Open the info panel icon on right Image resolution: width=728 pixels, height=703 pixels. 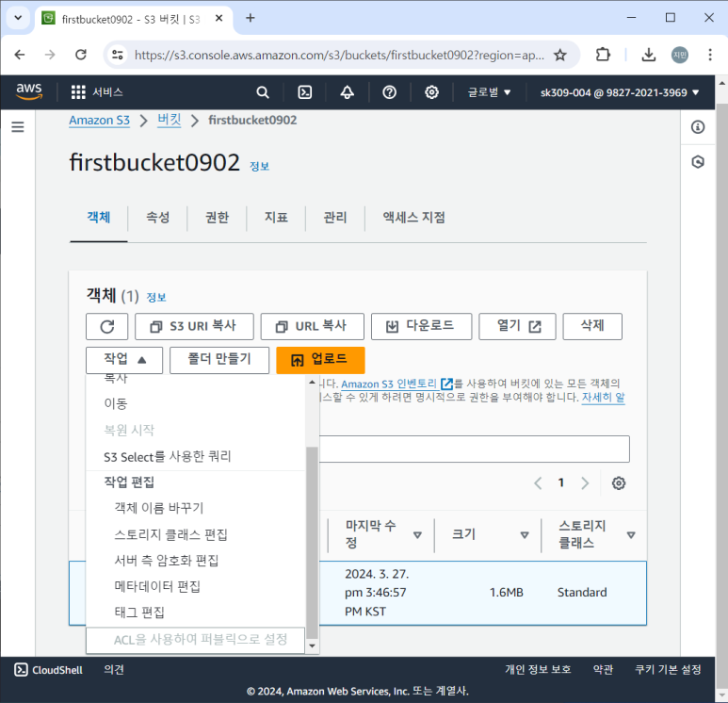click(697, 127)
